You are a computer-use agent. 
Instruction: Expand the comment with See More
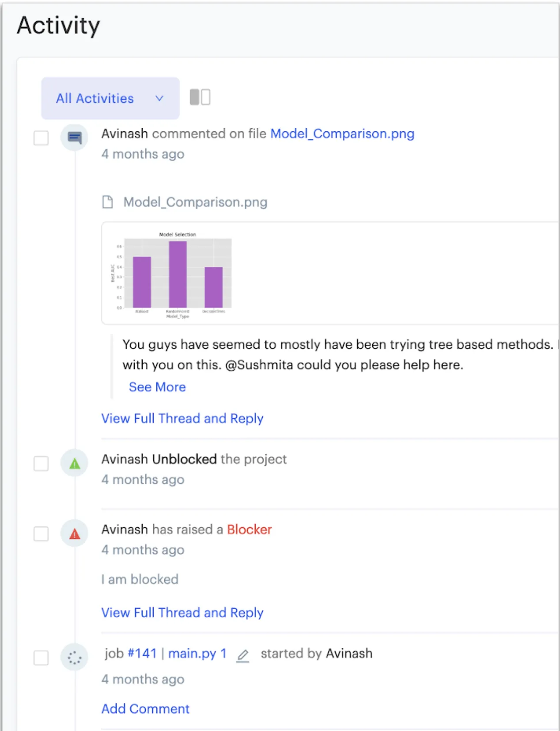(x=157, y=387)
